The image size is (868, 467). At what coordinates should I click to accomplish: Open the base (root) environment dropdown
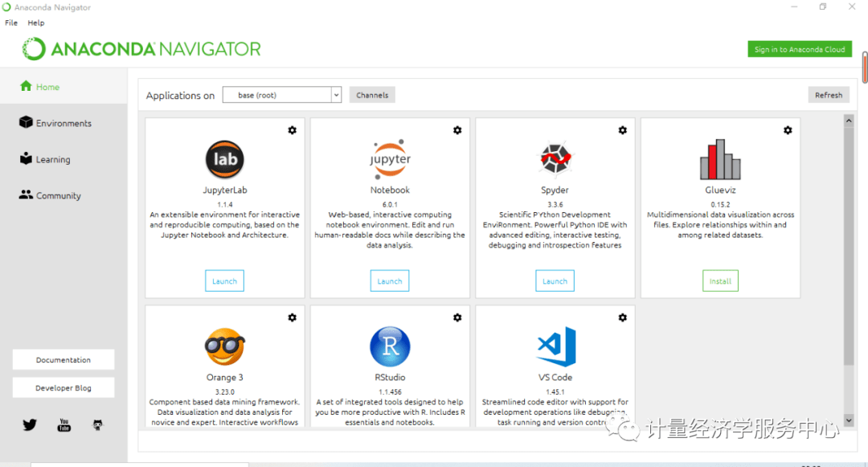(x=282, y=95)
